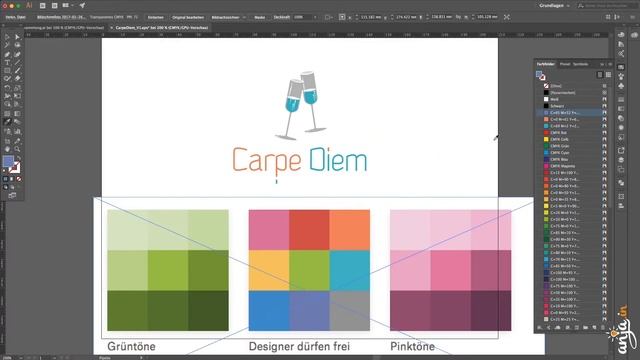Select the Line Segment tool
The height and width of the screenshot is (360, 640).
17,63
